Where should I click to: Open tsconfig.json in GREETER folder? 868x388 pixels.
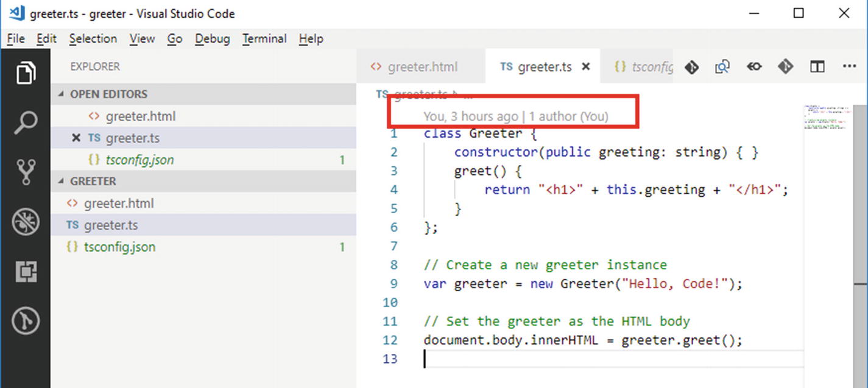pos(119,247)
